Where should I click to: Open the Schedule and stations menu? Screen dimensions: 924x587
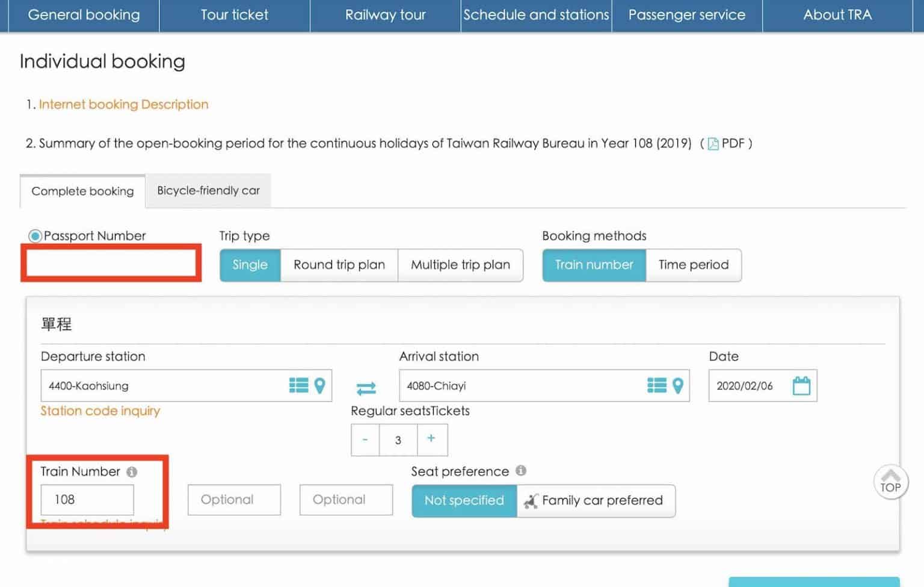coord(536,15)
